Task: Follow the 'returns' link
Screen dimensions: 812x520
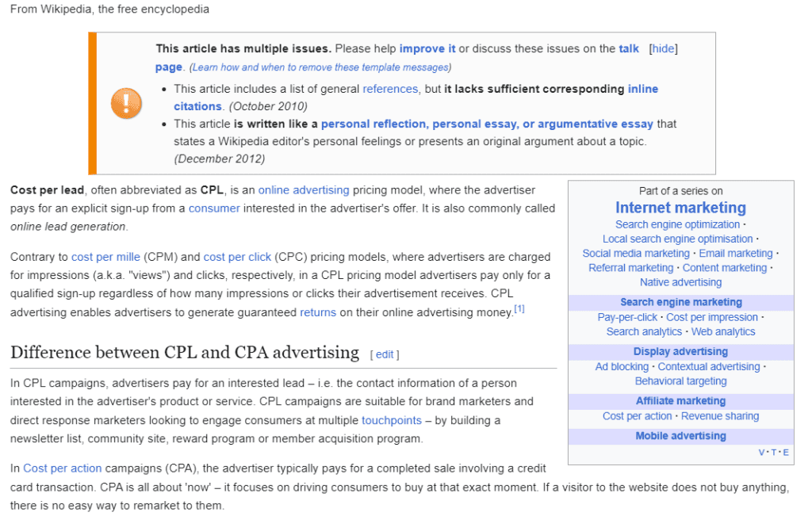Action: (x=318, y=312)
